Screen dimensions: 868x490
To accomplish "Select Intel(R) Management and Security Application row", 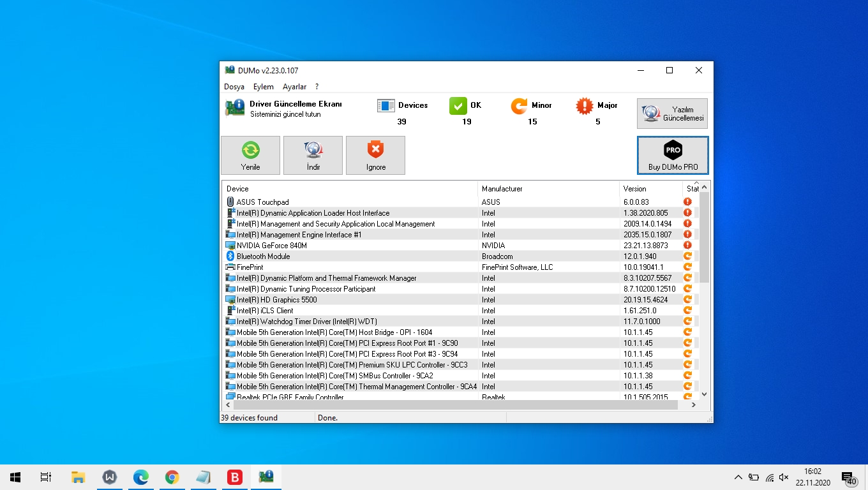I will tap(459, 224).
